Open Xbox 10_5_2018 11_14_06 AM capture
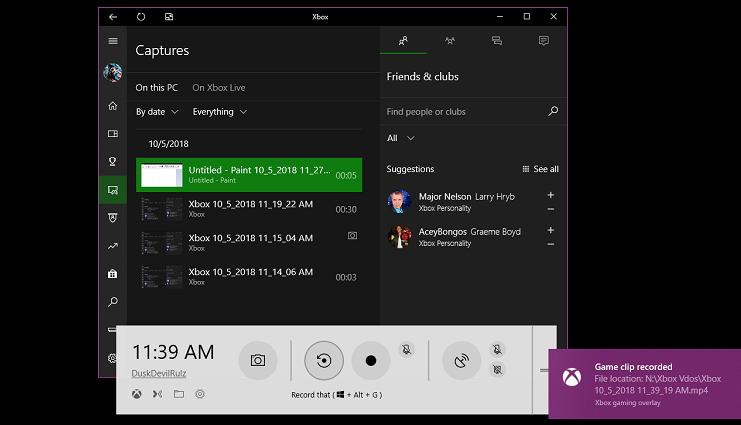The height and width of the screenshot is (425, 741). (x=249, y=277)
